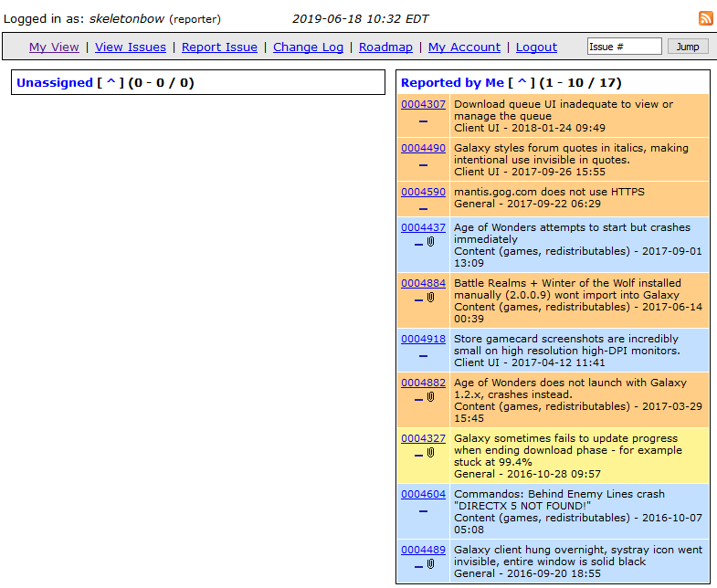Open View Issues page
Screen dimensions: 717x588
[x=131, y=47]
